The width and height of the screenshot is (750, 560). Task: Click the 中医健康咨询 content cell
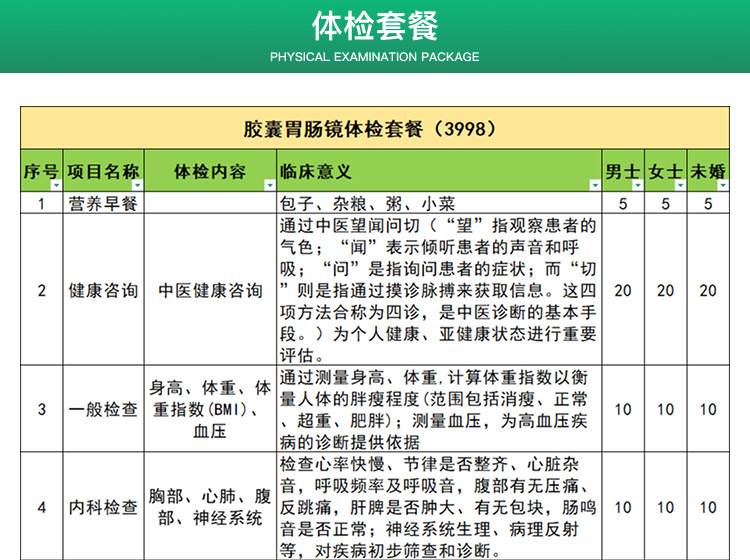coord(210,290)
